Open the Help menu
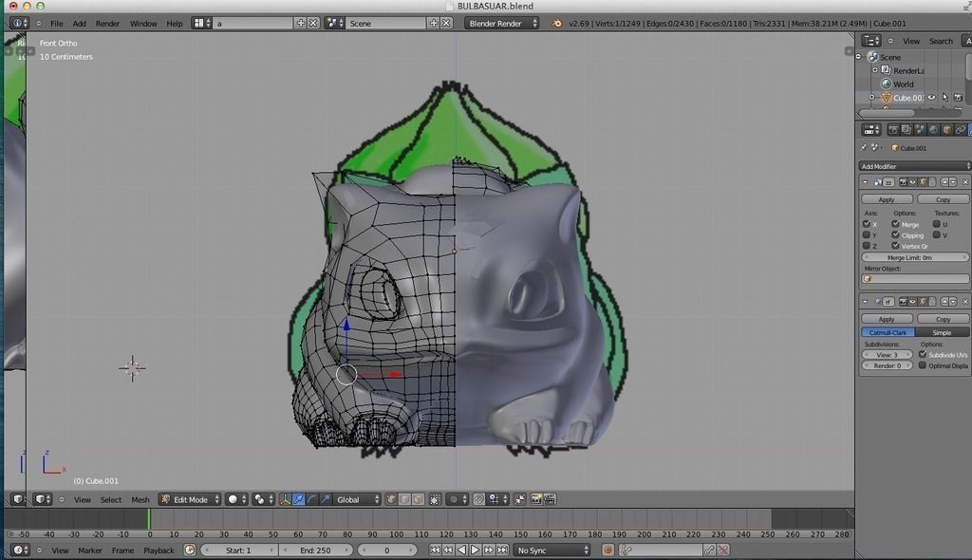Screen dimensions: 972x560 (175, 23)
